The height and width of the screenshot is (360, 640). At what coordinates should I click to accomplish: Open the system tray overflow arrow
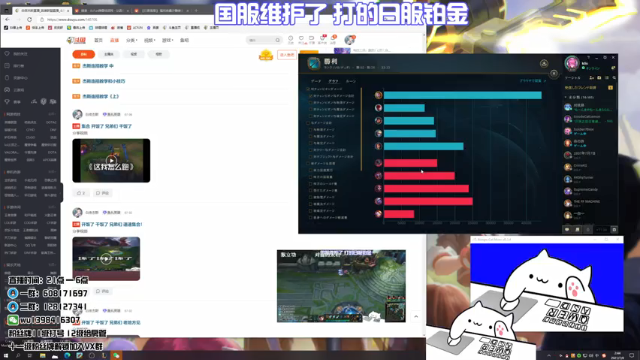click(549, 356)
